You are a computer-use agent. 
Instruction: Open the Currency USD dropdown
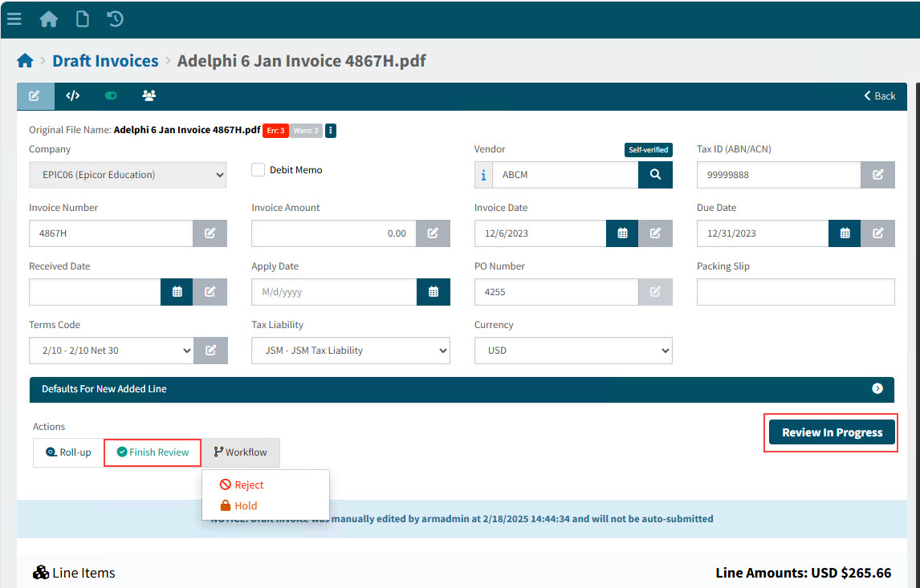(x=572, y=351)
